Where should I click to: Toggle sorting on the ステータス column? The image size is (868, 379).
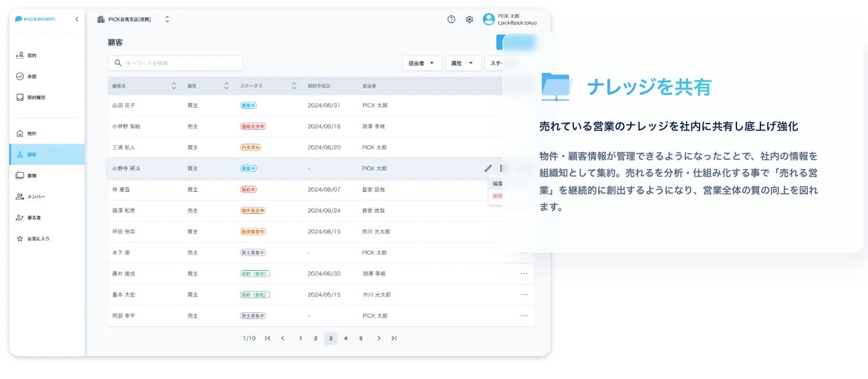tap(294, 86)
